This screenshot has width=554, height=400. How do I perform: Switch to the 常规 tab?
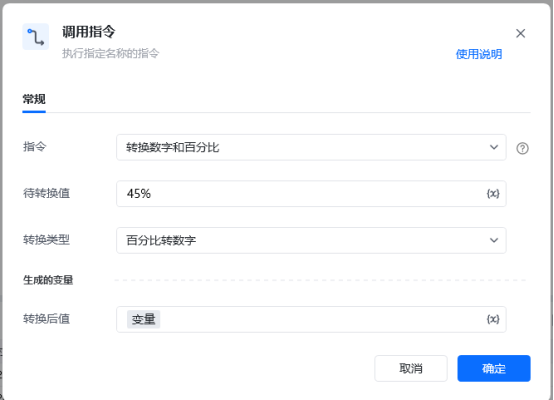pyautogui.click(x=34, y=99)
